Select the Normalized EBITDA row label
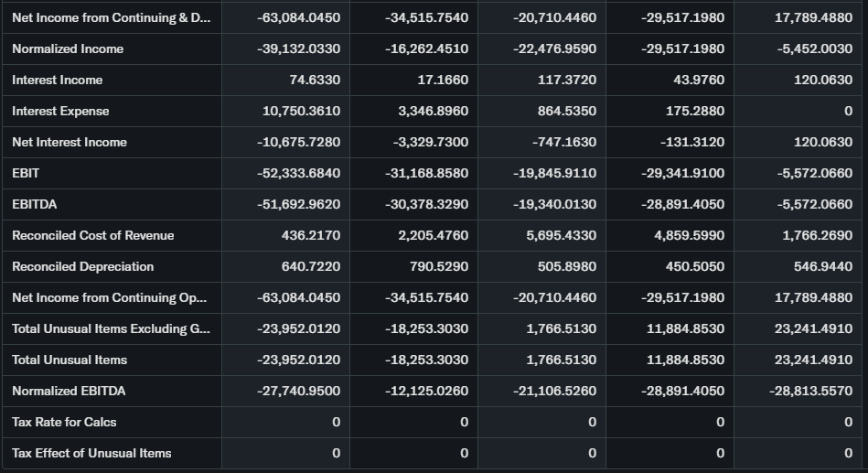Image resolution: width=868 pixels, height=473 pixels. pos(69,391)
